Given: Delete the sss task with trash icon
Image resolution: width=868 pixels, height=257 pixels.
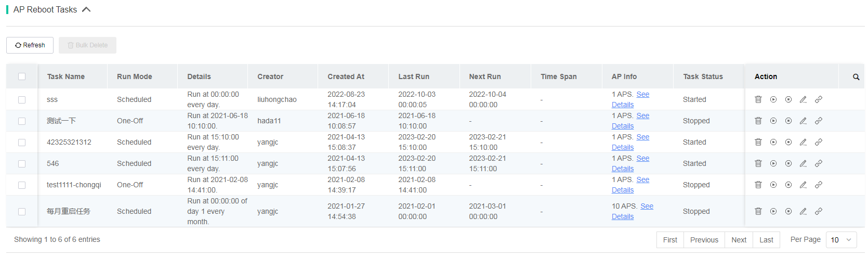Looking at the screenshot, I should (758, 99).
